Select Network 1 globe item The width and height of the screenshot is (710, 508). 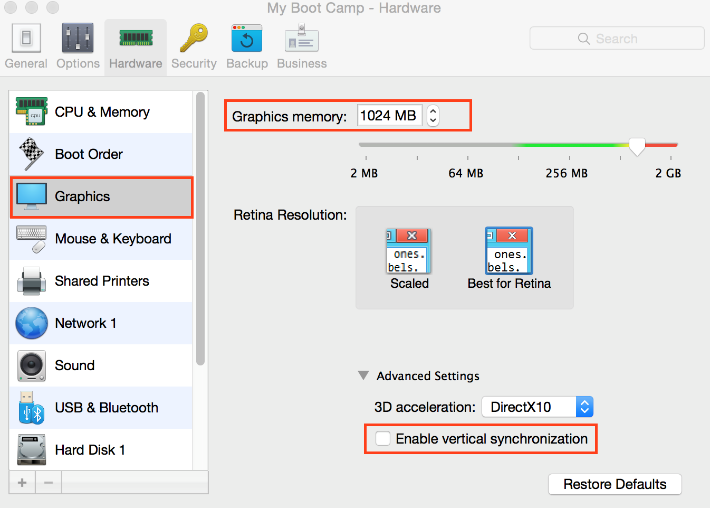(x=86, y=323)
